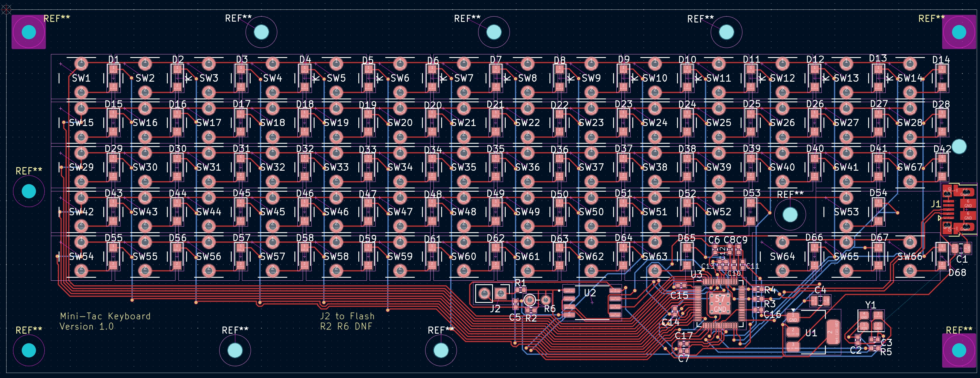Click the R4 resistor label
Image resolution: width=980 pixels, height=378 pixels.
[x=770, y=290]
